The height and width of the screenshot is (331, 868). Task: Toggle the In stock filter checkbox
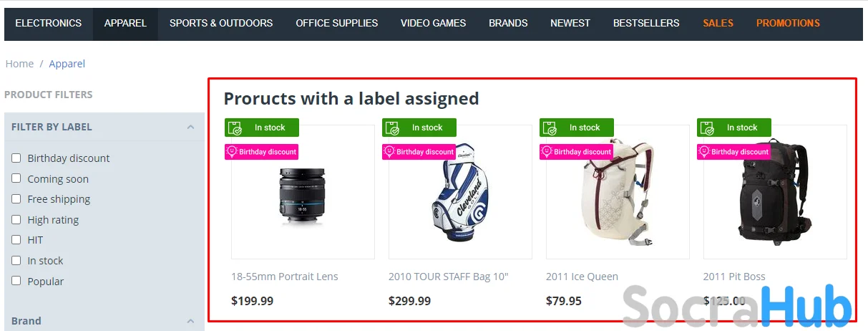click(16, 261)
